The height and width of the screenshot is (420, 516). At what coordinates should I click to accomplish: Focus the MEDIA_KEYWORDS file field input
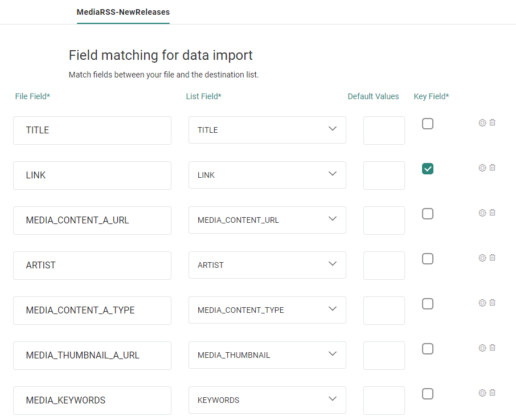(92, 401)
